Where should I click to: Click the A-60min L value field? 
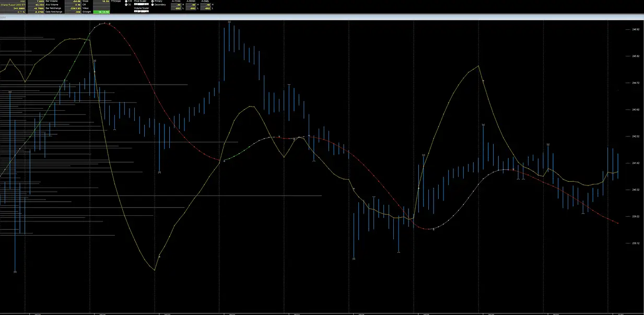point(192,8)
